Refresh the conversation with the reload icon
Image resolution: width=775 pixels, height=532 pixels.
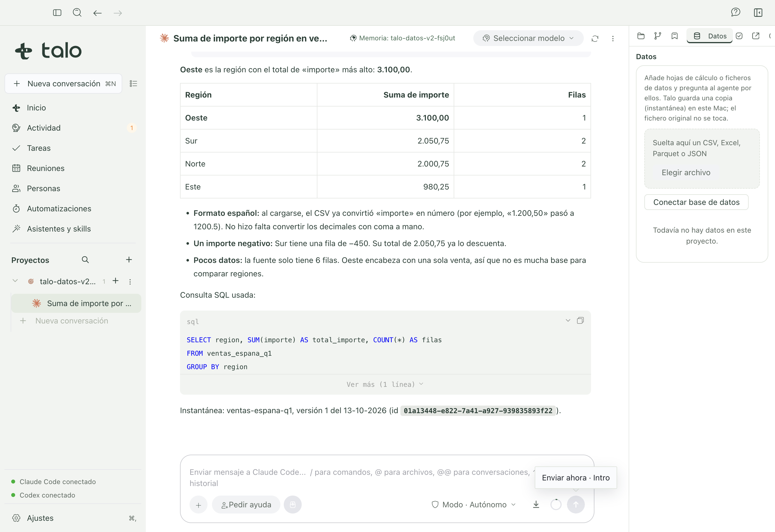595,38
